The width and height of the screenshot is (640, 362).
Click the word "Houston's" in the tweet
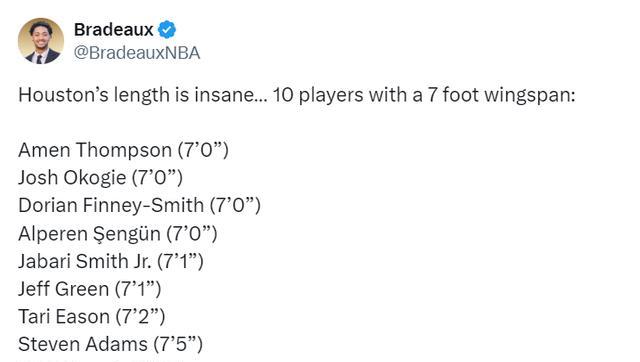point(63,95)
